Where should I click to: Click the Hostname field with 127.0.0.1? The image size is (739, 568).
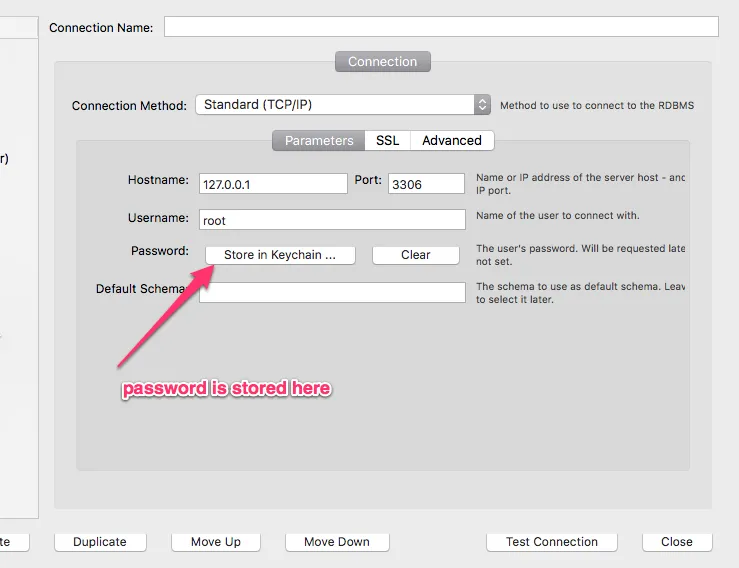273,184
